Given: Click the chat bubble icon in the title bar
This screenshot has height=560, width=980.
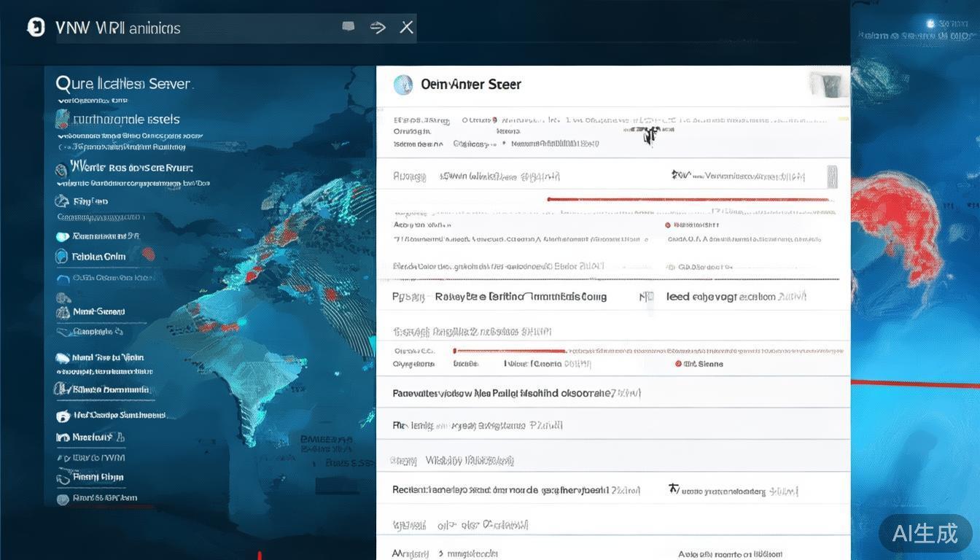Looking at the screenshot, I should point(349,27).
